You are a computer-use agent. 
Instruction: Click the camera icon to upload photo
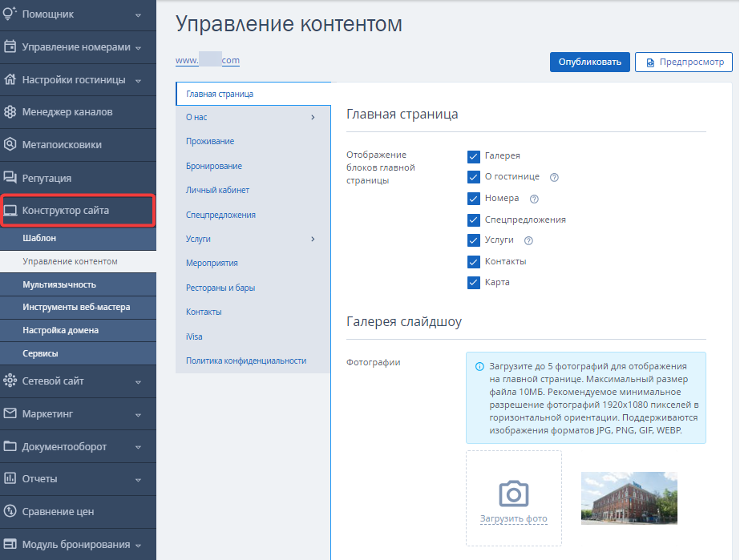[513, 494]
